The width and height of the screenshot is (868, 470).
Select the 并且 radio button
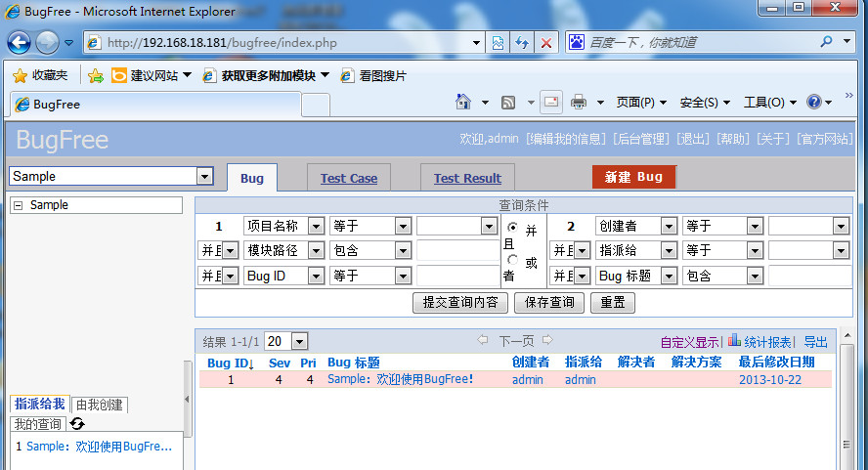[512, 227]
